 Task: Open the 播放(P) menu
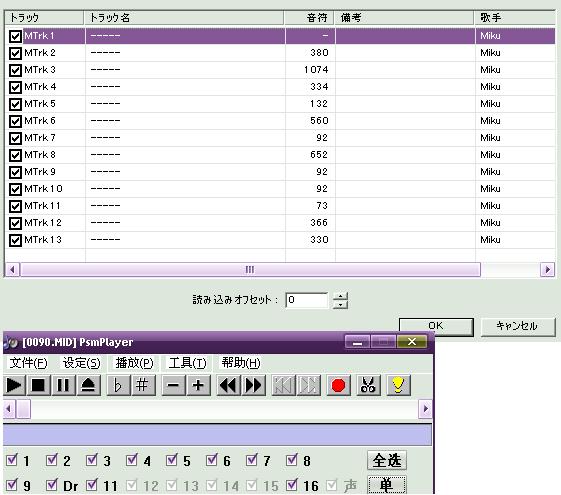click(x=134, y=363)
